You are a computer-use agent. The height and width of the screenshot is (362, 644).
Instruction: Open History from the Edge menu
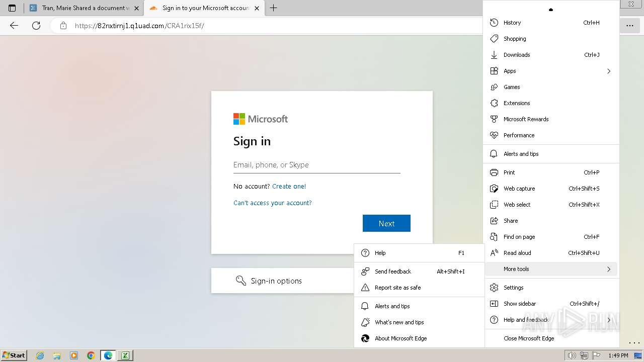click(x=551, y=23)
